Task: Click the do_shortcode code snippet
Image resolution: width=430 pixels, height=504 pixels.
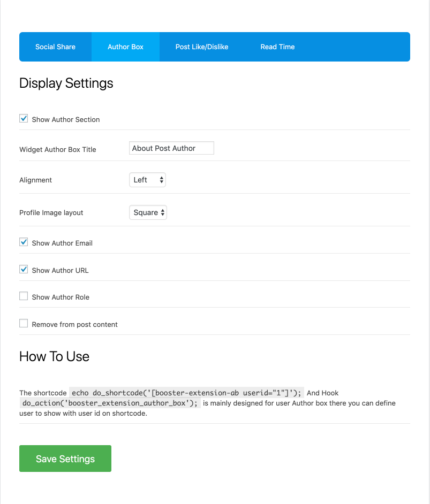Action: 187,393
